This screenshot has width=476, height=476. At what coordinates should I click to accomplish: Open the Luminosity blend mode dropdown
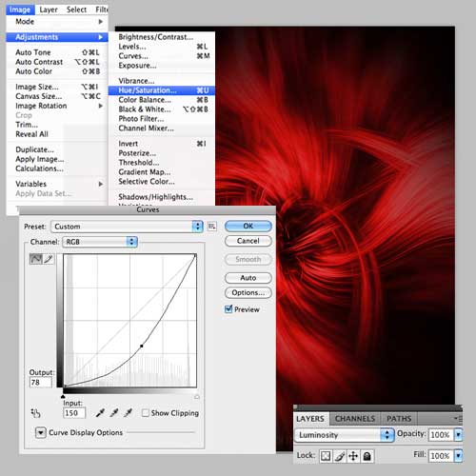[345, 435]
